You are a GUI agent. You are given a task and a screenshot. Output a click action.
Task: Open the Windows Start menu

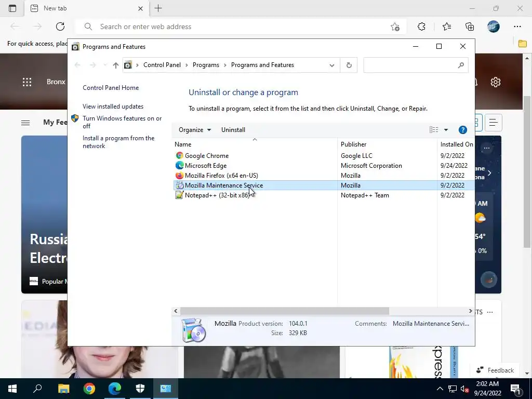click(x=12, y=389)
